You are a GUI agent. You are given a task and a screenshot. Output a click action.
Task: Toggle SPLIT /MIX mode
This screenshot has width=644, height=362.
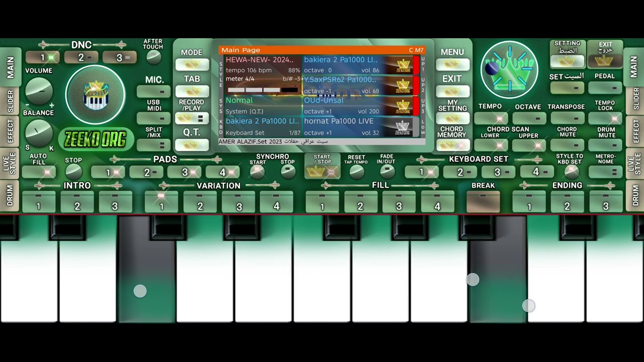[x=153, y=145]
